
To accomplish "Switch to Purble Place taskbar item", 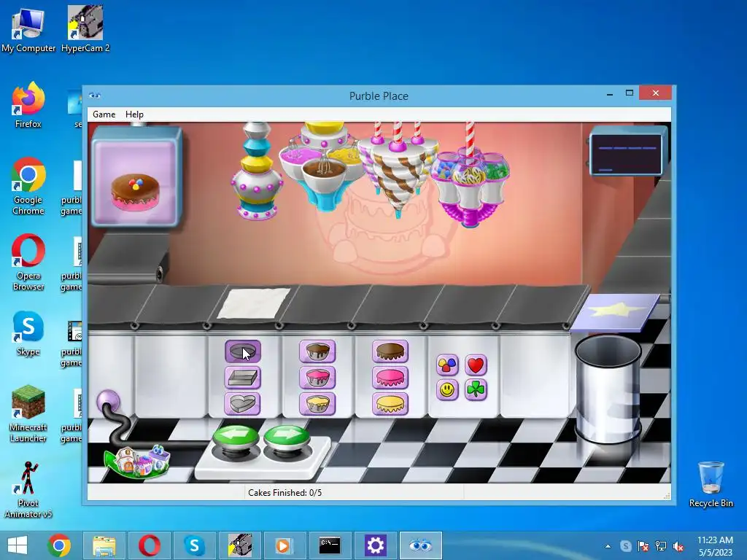I will [421, 545].
